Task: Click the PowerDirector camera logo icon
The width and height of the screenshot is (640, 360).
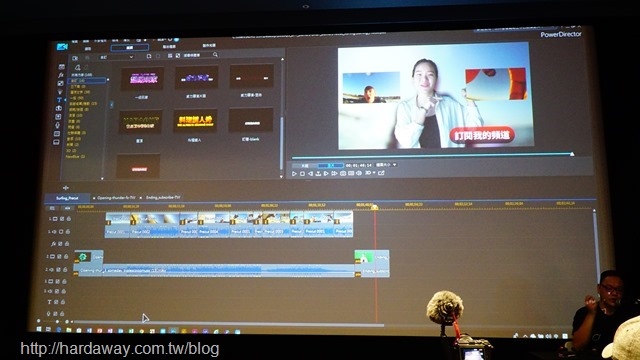Action: tap(62, 47)
